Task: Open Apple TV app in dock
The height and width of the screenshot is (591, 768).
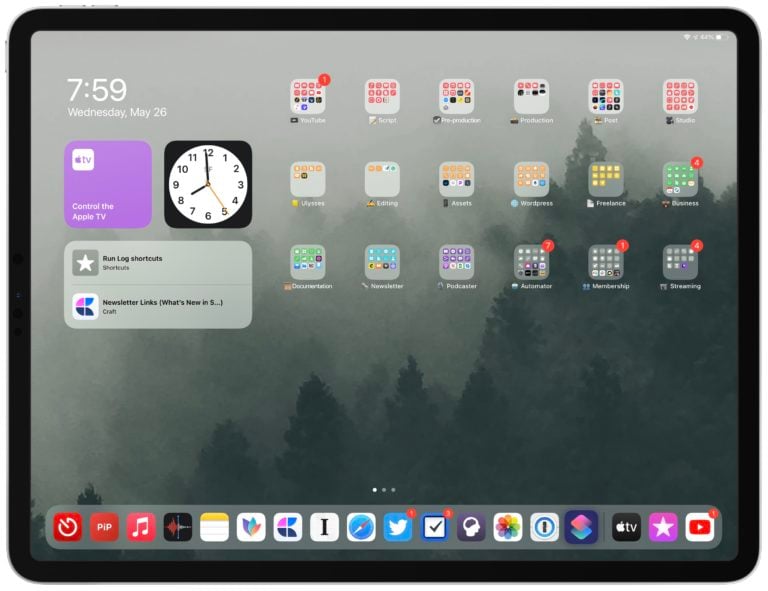Action: click(626, 527)
